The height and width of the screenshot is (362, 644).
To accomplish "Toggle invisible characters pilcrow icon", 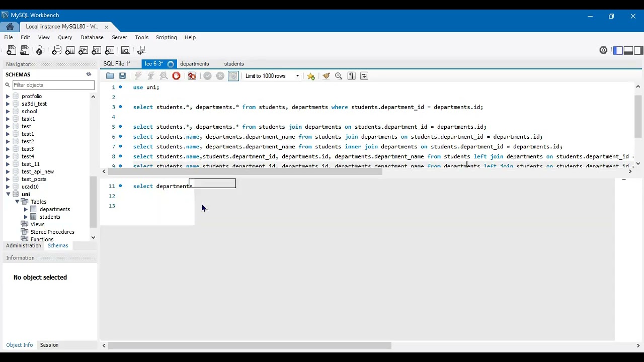I will click(352, 76).
